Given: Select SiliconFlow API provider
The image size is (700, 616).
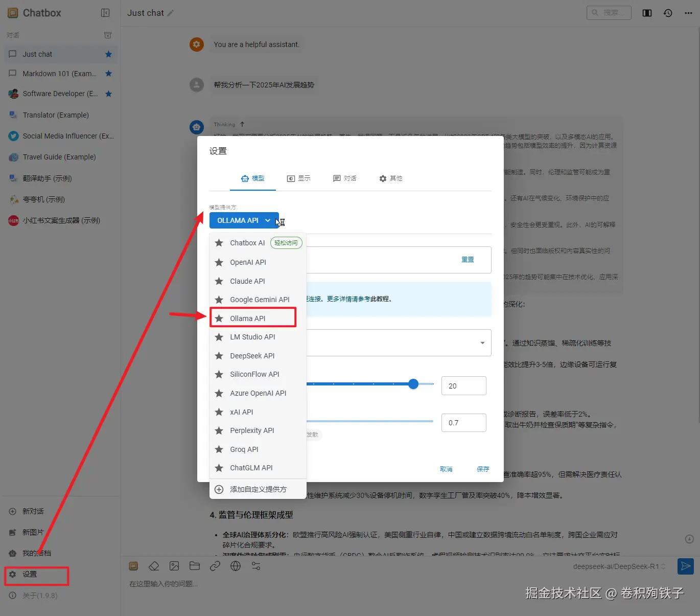Looking at the screenshot, I should (x=258, y=374).
